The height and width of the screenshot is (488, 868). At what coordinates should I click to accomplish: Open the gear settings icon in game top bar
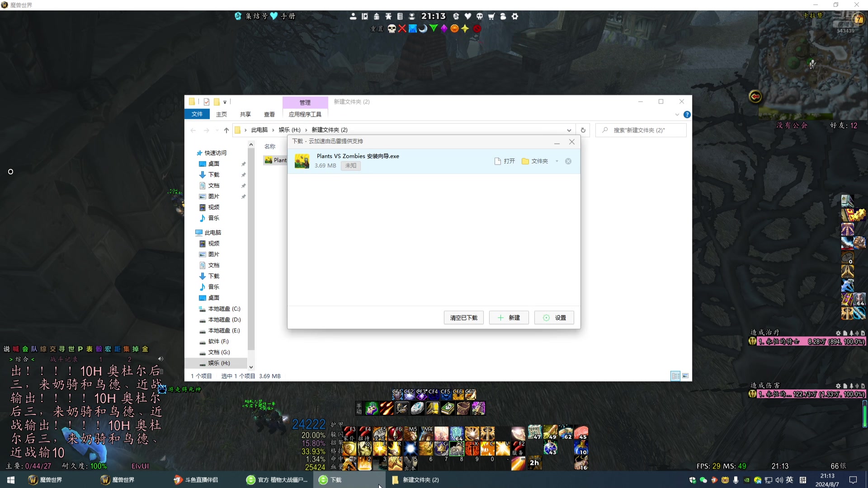(x=515, y=16)
